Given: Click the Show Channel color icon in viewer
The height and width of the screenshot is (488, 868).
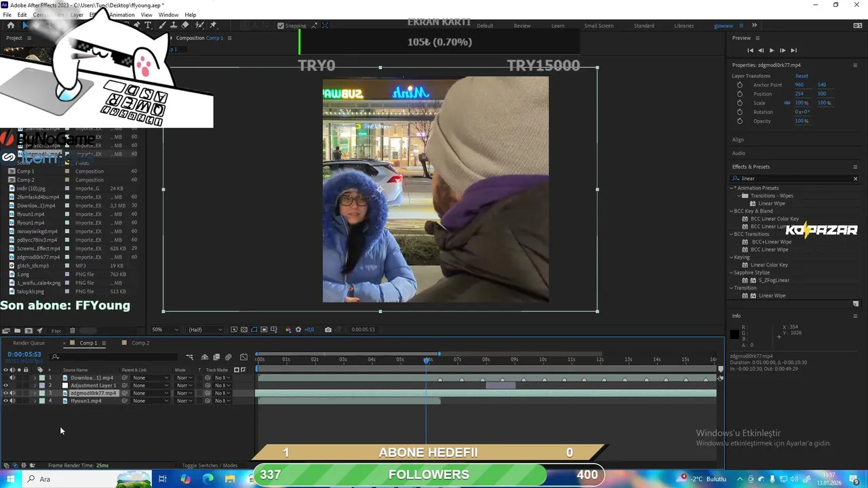Looking at the screenshot, I should pos(288,329).
